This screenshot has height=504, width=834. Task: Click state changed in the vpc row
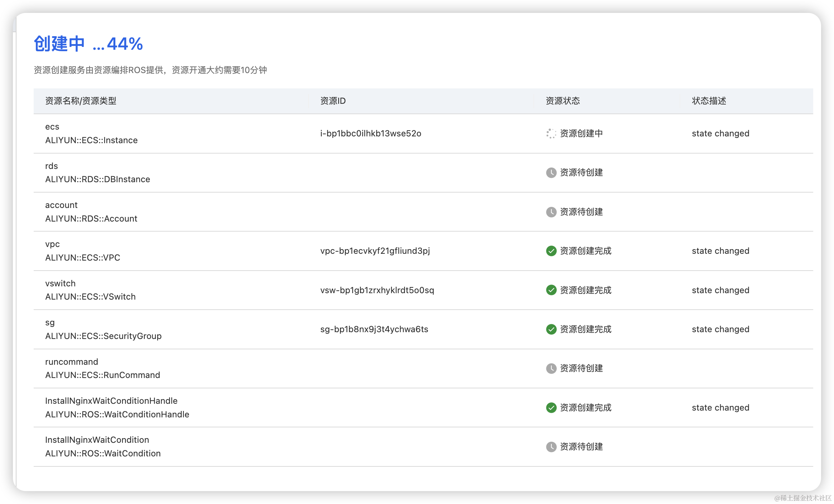[x=720, y=251]
